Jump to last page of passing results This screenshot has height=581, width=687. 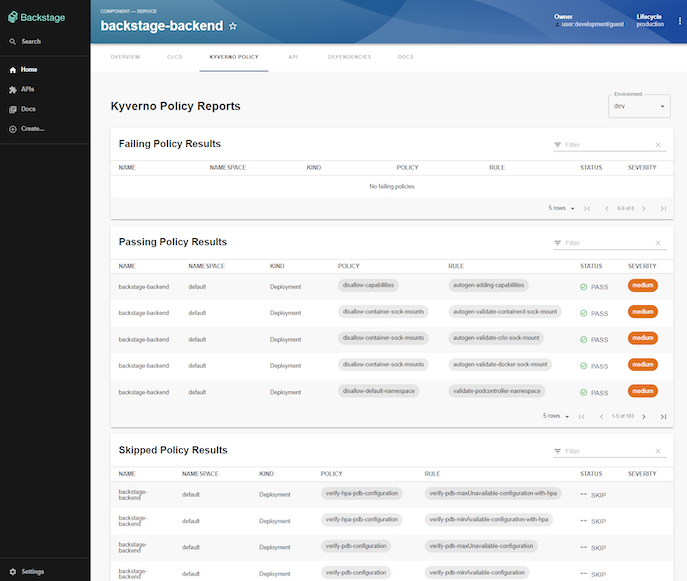662,416
